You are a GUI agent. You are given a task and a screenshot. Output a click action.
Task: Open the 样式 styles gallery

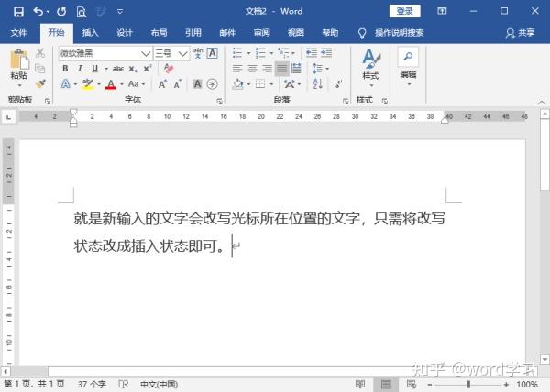[x=370, y=69]
